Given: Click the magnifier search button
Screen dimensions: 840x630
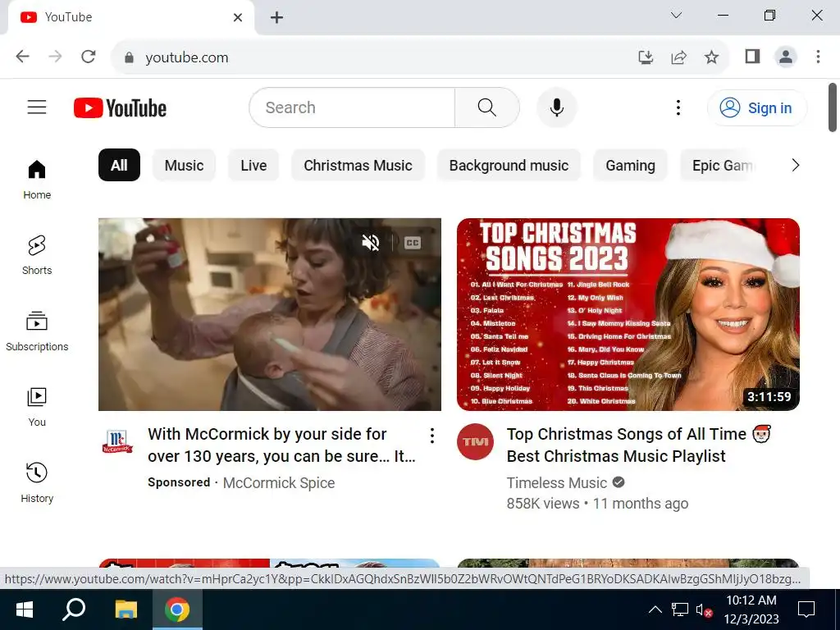Looking at the screenshot, I should click(x=486, y=107).
